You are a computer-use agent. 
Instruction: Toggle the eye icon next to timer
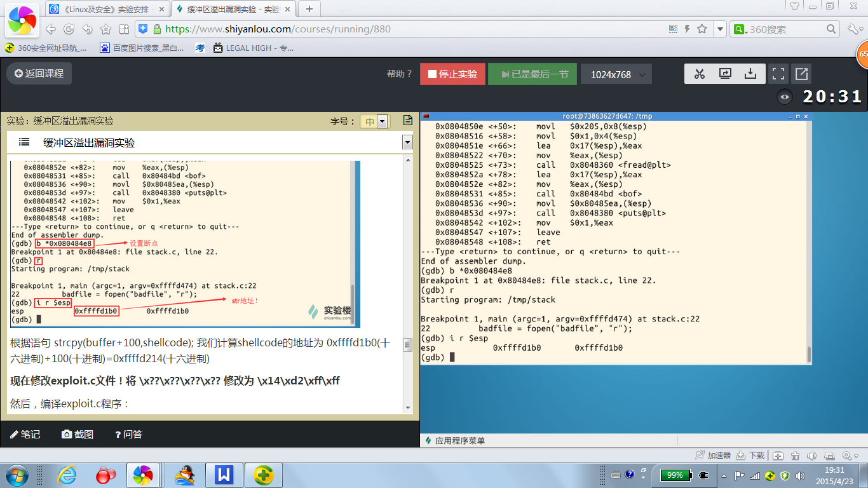pyautogui.click(x=785, y=97)
